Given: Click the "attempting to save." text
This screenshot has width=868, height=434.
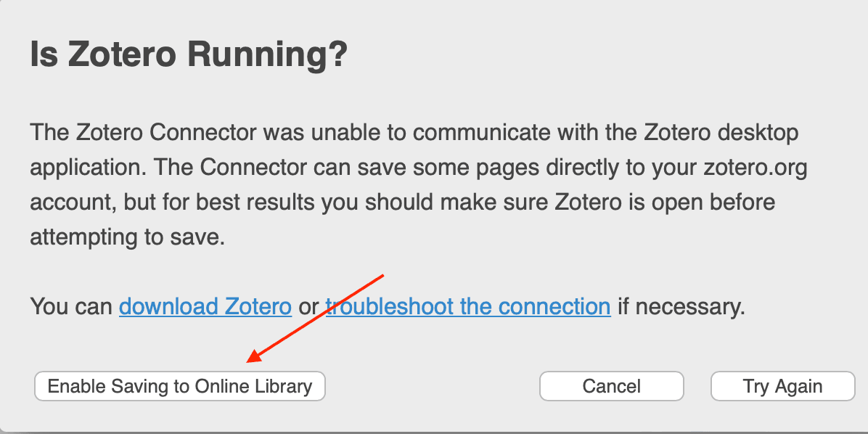Looking at the screenshot, I should click(x=127, y=236).
